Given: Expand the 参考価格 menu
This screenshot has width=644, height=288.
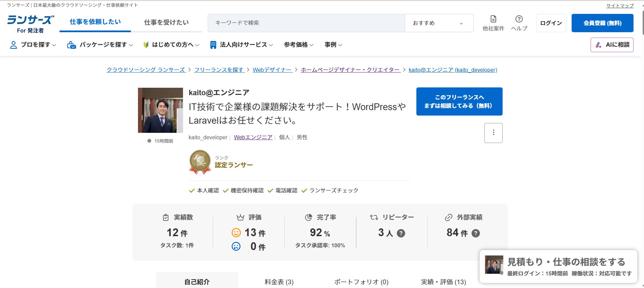Looking at the screenshot, I should tap(299, 45).
